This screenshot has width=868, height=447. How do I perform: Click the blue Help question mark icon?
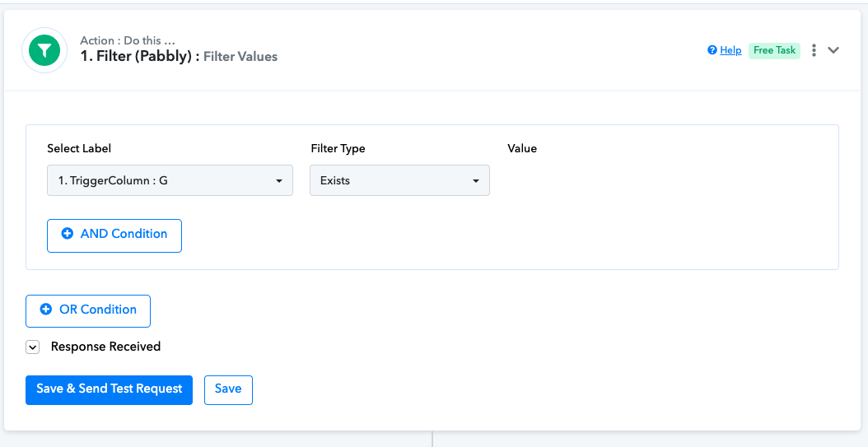(x=712, y=50)
